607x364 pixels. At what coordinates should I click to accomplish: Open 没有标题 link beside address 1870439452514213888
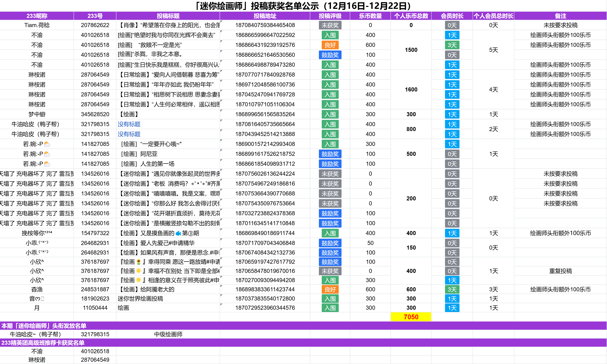[x=129, y=134]
